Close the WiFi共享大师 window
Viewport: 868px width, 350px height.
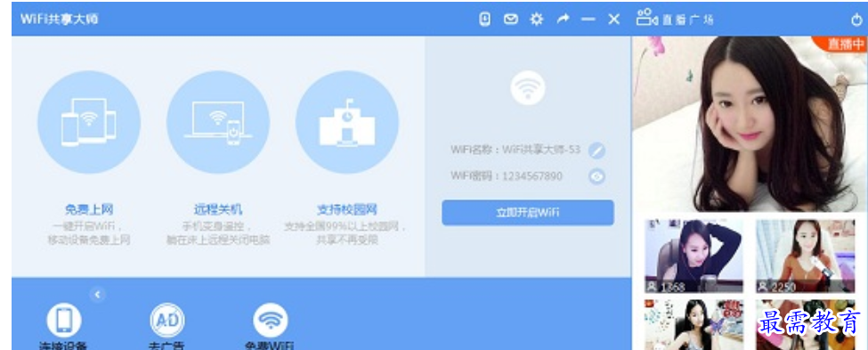coord(614,20)
